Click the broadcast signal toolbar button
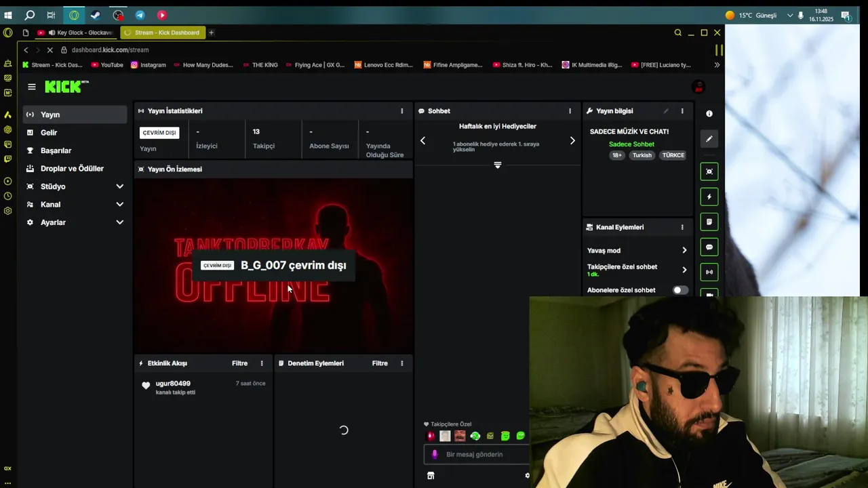The image size is (868, 488). coord(709,272)
